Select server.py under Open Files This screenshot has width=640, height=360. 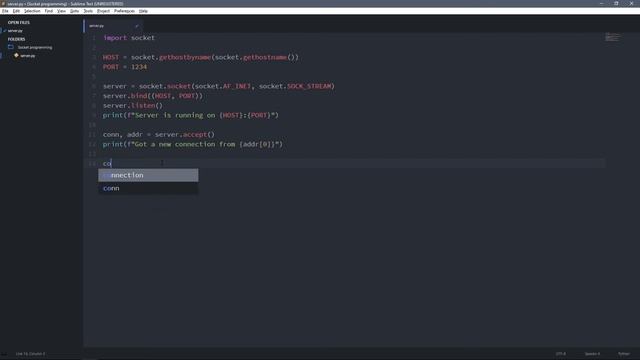pyautogui.click(x=15, y=31)
